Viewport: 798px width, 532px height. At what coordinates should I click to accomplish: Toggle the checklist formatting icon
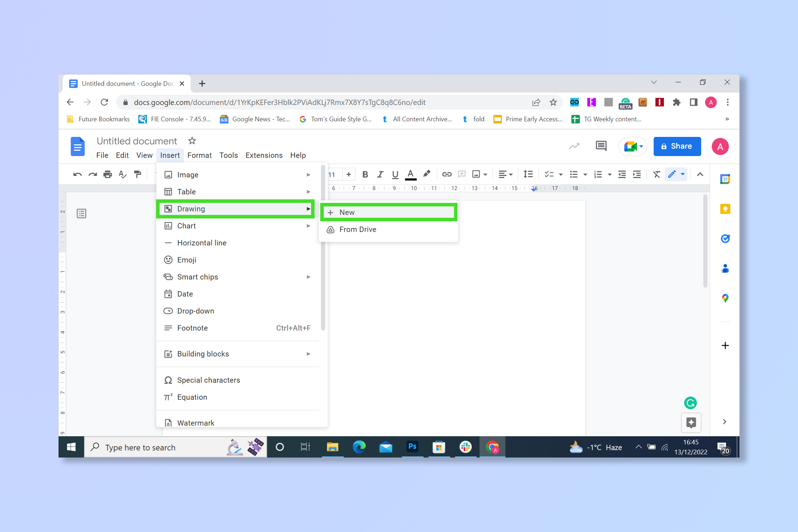(546, 174)
